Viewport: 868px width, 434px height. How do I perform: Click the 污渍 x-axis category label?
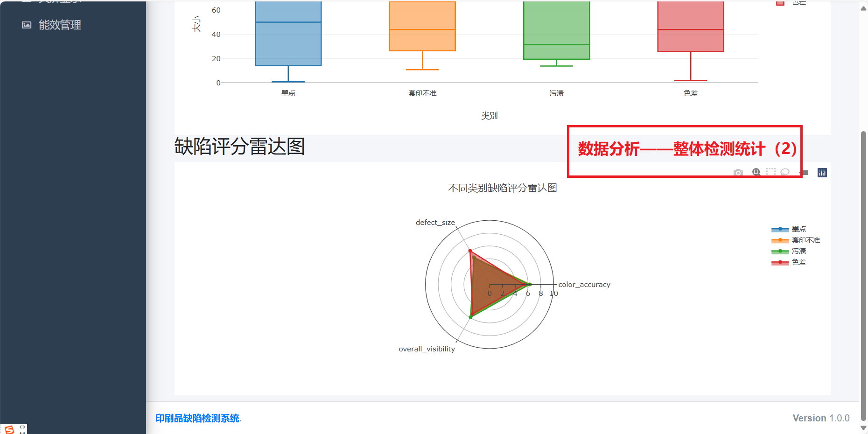tap(556, 93)
